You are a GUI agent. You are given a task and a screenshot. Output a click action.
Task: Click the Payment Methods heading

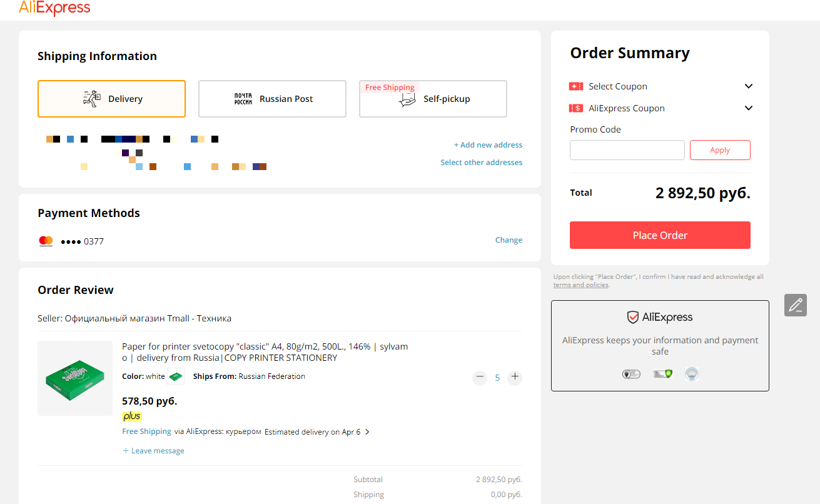click(x=89, y=213)
